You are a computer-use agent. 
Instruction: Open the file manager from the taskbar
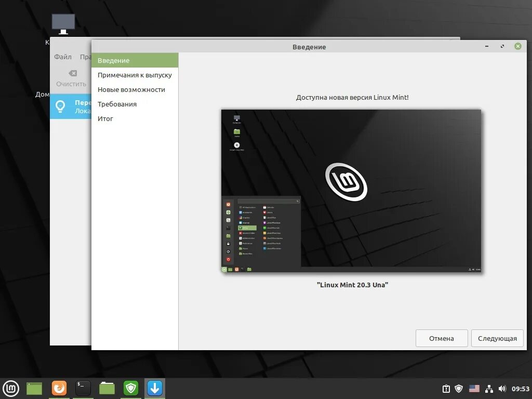pyautogui.click(x=107, y=388)
